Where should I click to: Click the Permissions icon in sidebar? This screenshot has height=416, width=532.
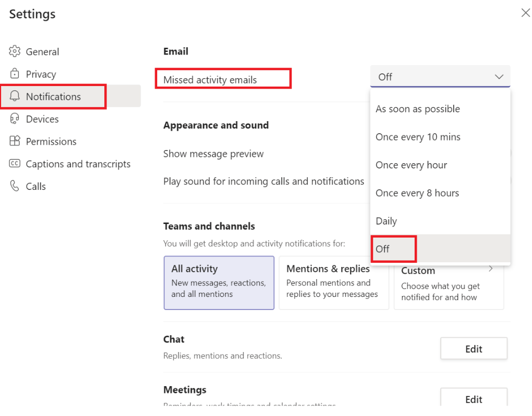click(15, 142)
